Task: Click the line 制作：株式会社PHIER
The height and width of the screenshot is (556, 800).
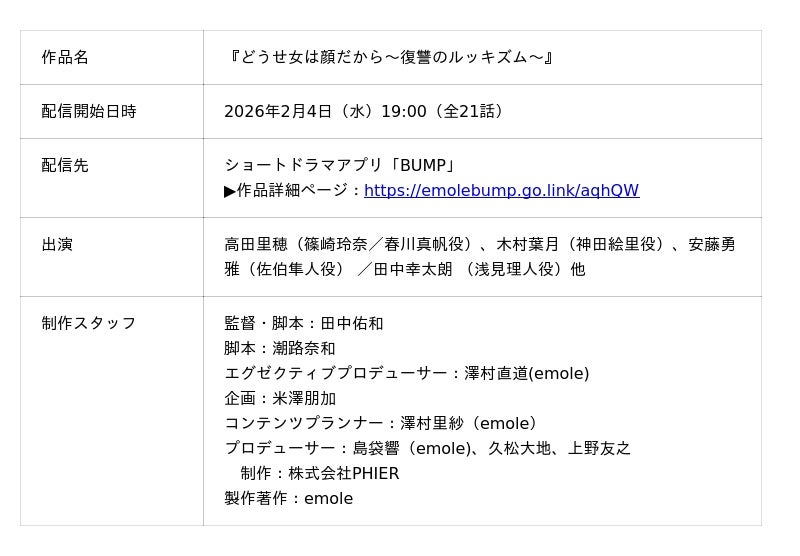Action: [x=320, y=473]
